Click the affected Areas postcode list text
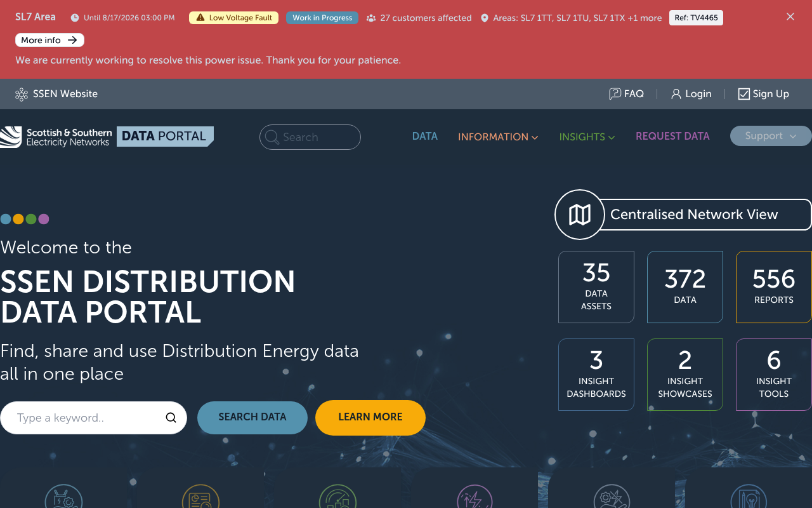The height and width of the screenshot is (508, 812). click(577, 18)
